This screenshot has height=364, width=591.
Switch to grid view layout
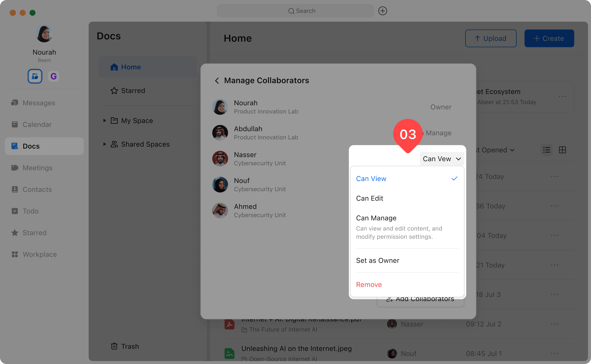click(562, 150)
